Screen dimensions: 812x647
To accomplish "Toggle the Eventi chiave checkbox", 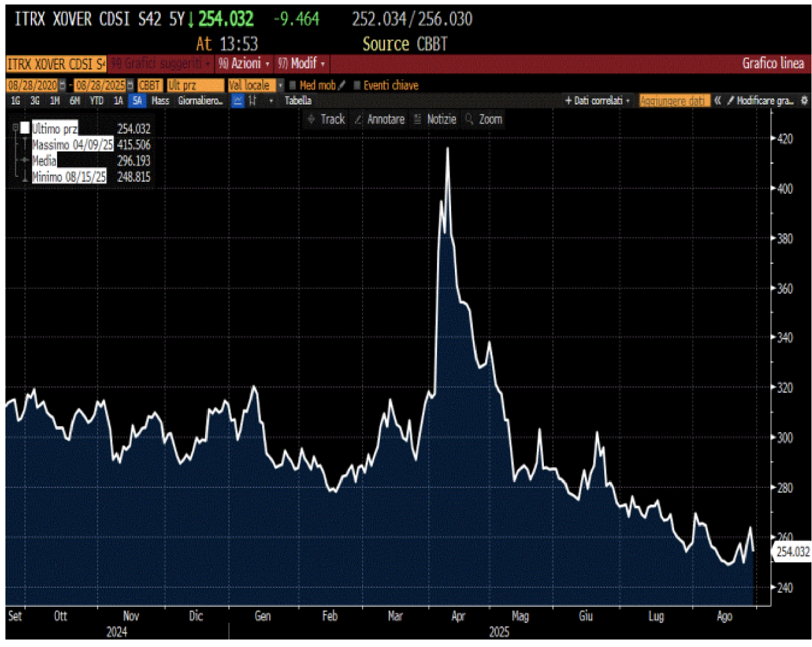I will [x=357, y=85].
